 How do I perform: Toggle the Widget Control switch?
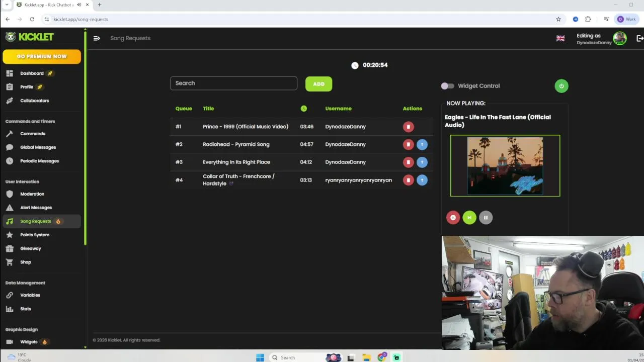click(447, 86)
